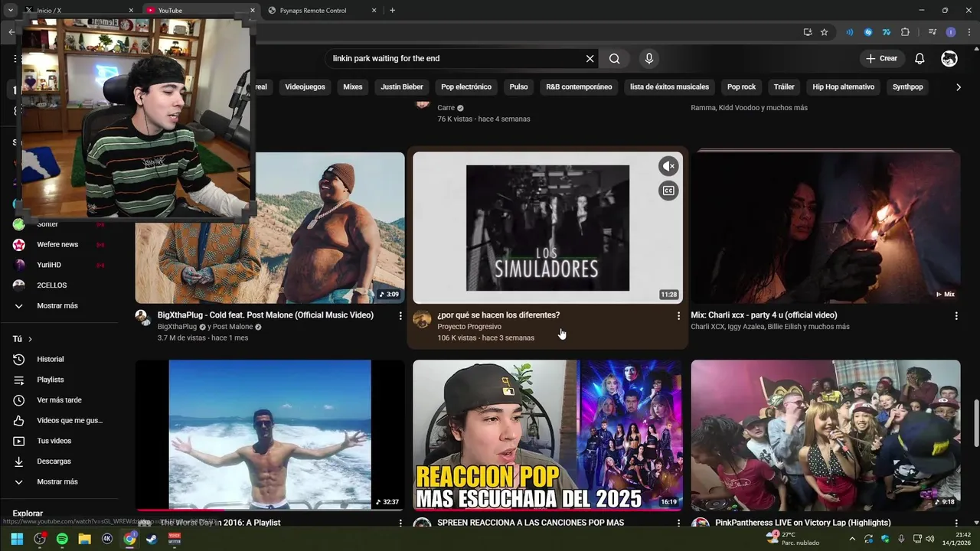Click the install app icon in address bar

point(808,32)
